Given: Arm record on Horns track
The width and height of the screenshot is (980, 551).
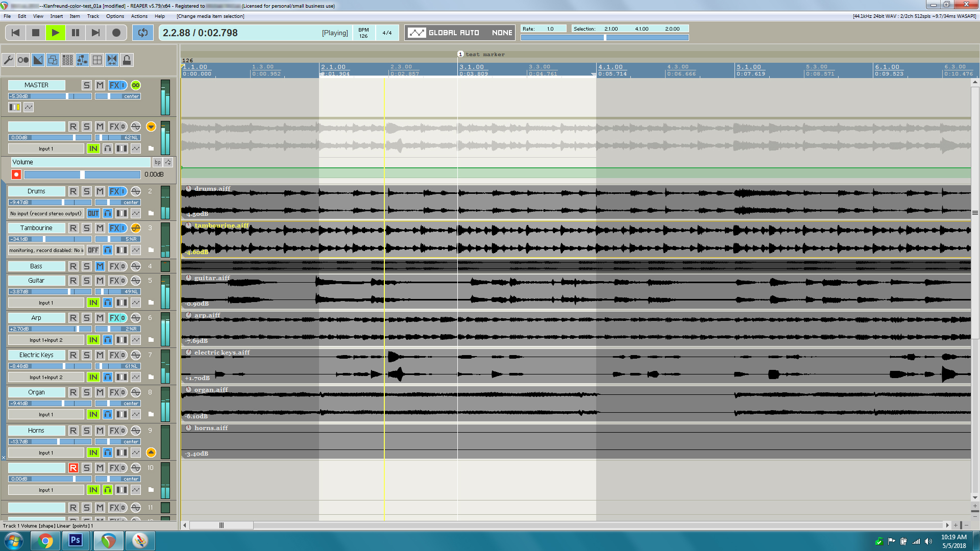Looking at the screenshot, I should point(73,431).
